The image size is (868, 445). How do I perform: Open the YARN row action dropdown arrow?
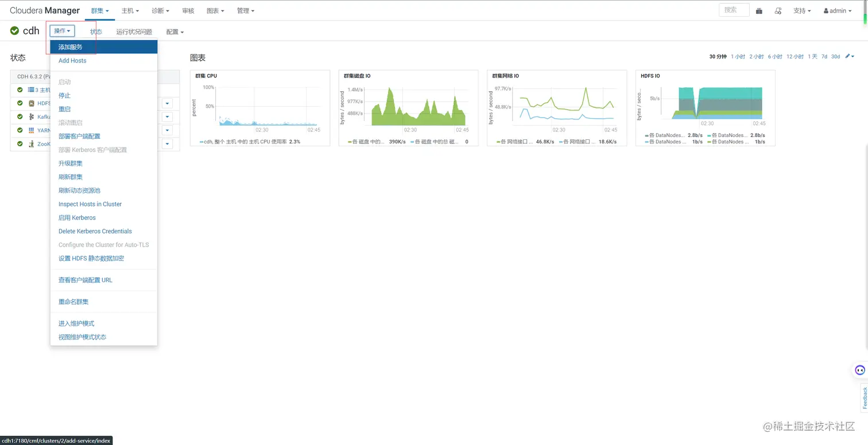pos(167,130)
